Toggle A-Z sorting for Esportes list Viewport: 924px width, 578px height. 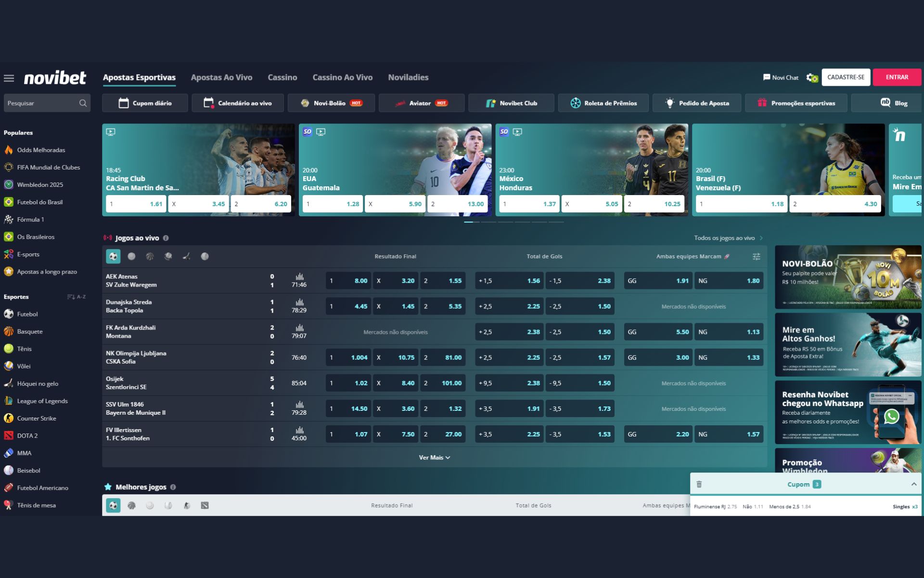pos(76,297)
